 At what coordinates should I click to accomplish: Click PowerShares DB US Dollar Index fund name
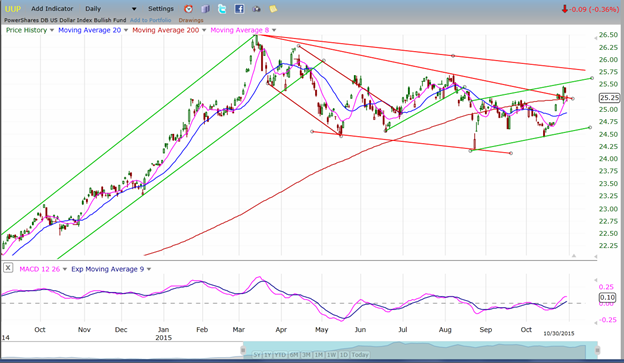65,20
